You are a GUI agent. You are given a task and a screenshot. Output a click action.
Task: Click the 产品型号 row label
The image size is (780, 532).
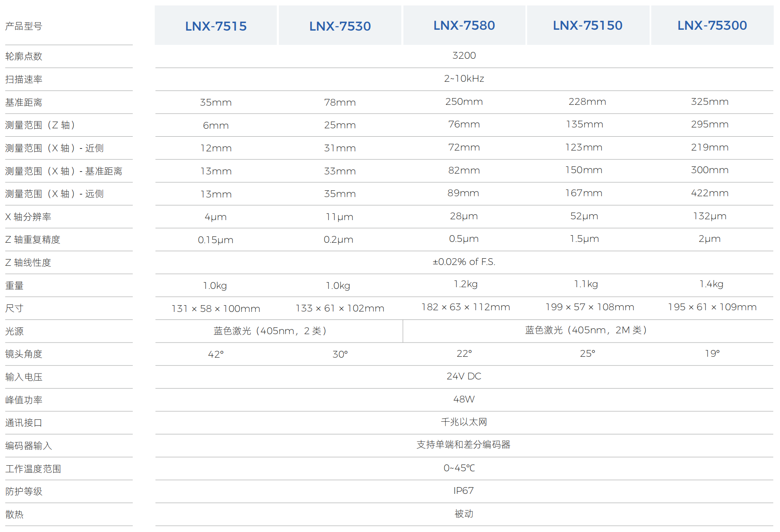pyautogui.click(x=24, y=26)
